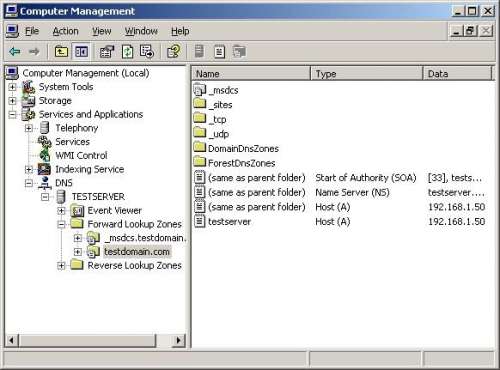Select the Start of Authority (SOA) record
500x370 pixels.
[339, 178]
